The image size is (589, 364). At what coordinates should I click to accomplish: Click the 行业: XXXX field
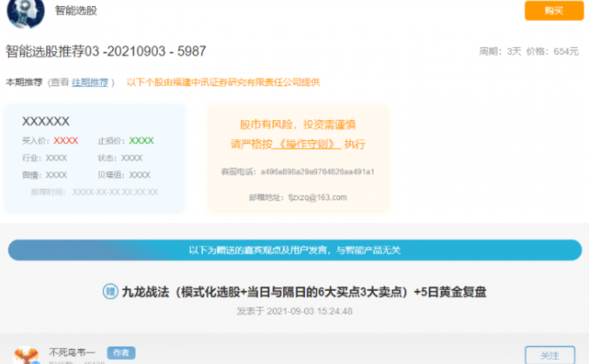click(44, 158)
